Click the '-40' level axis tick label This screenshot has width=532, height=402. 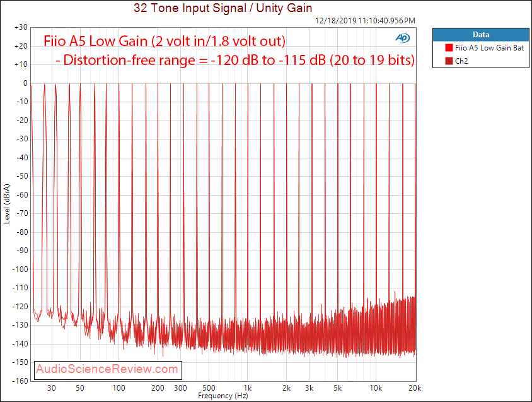pyautogui.click(x=23, y=158)
